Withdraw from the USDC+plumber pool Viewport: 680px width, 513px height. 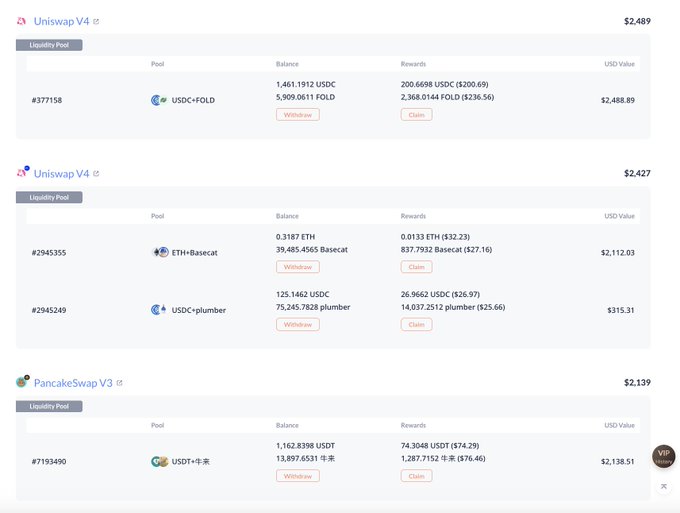tap(298, 324)
